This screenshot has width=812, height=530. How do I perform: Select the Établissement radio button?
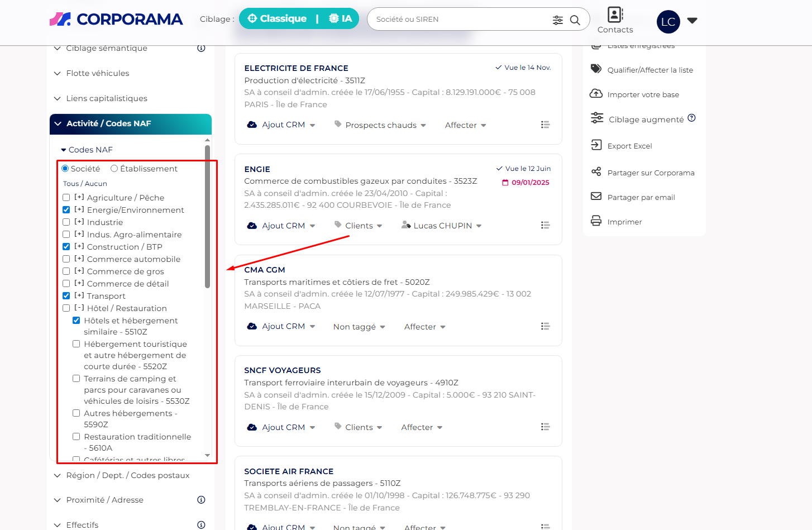click(114, 169)
